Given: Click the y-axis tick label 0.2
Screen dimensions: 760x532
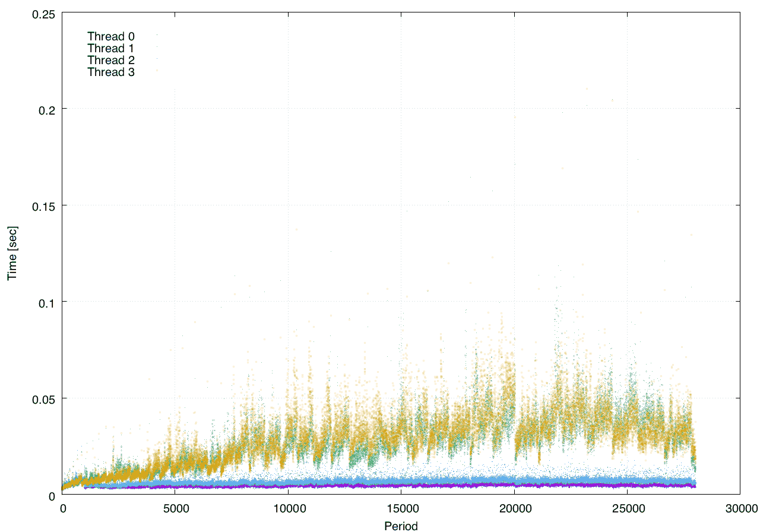Looking at the screenshot, I should [x=46, y=109].
